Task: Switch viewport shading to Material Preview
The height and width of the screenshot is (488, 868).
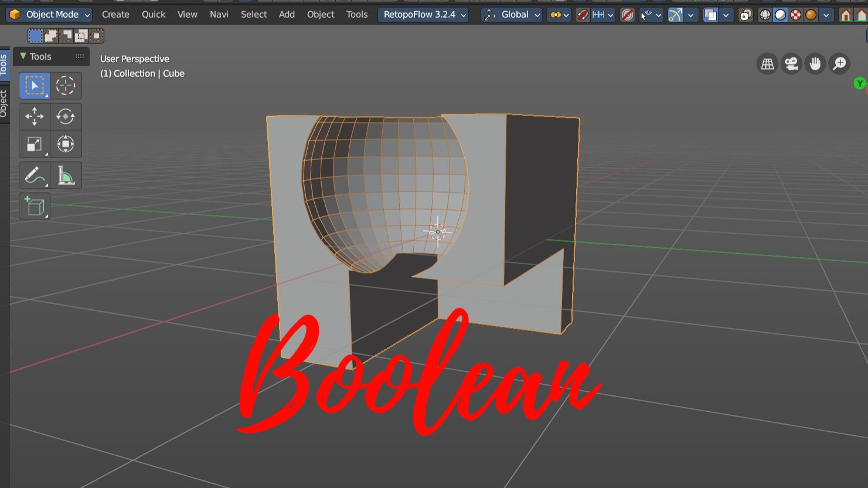Action: click(795, 15)
